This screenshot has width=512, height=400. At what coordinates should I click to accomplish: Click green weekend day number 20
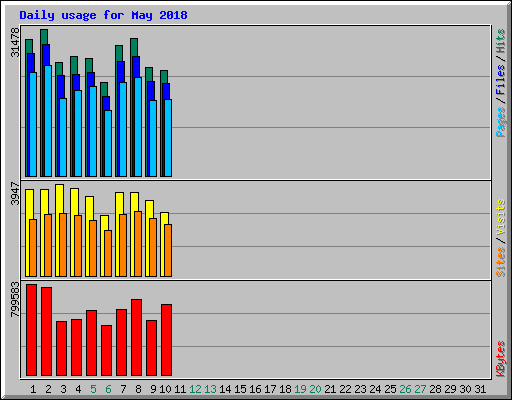pos(315,389)
